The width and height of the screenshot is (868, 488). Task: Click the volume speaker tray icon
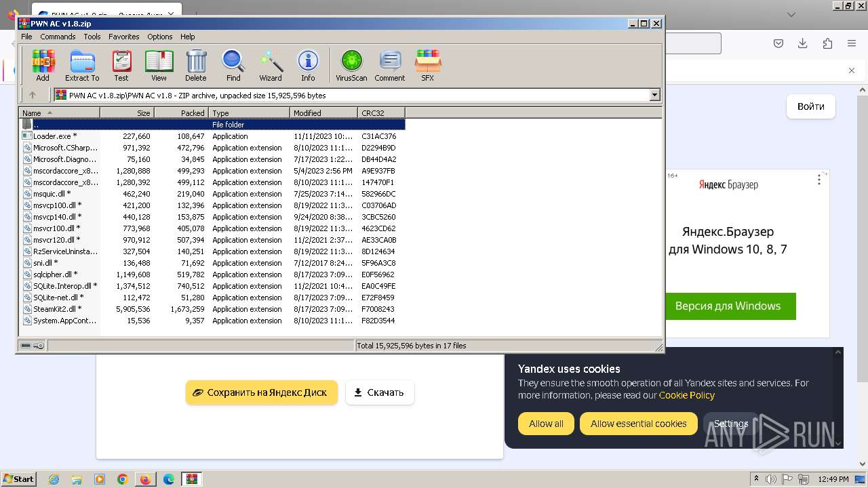click(x=770, y=479)
